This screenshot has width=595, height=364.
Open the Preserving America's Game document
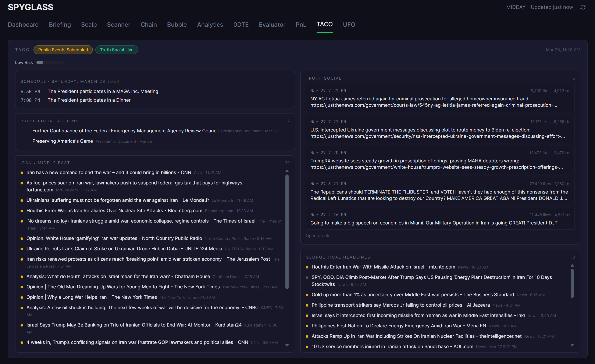tap(63, 141)
